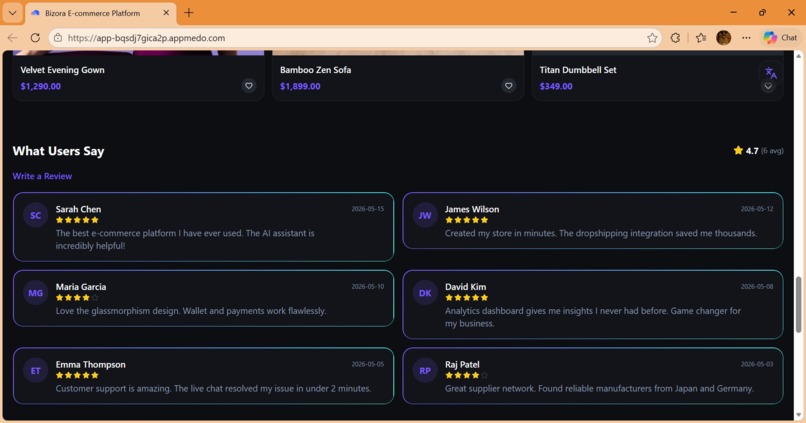Open a new browser tab
The image size is (806, 423).
189,13
